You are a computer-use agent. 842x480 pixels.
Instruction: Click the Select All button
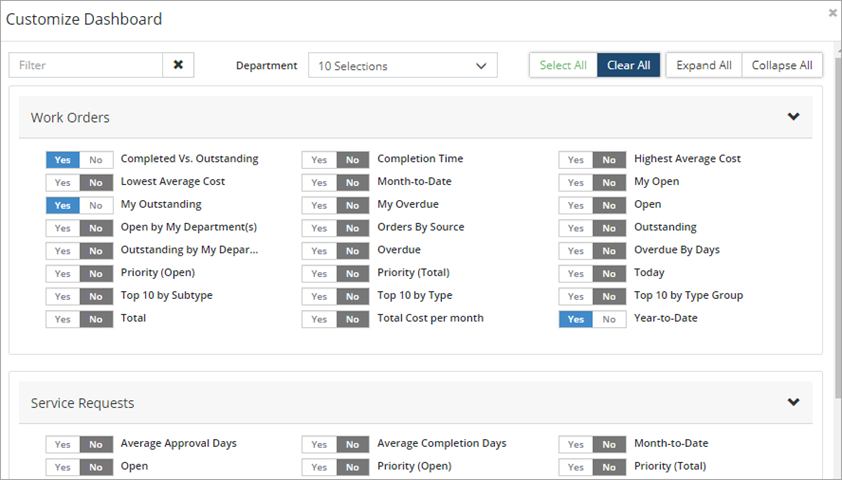563,65
